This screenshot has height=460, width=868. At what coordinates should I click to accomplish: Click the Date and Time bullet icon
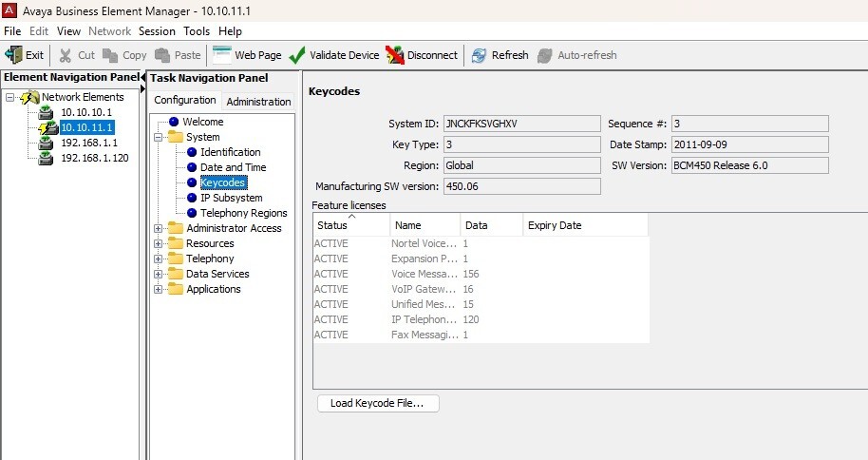pos(192,167)
